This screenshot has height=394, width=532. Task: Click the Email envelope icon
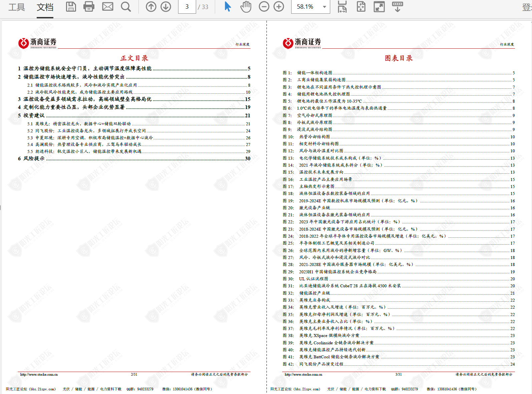[x=107, y=7]
